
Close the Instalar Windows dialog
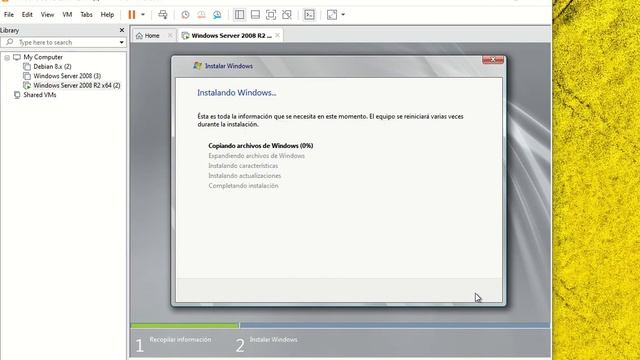493,60
